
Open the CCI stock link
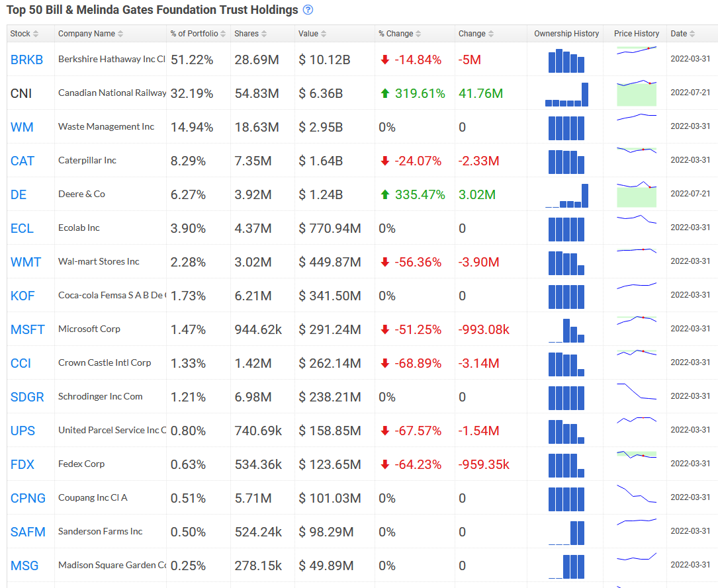tap(21, 363)
